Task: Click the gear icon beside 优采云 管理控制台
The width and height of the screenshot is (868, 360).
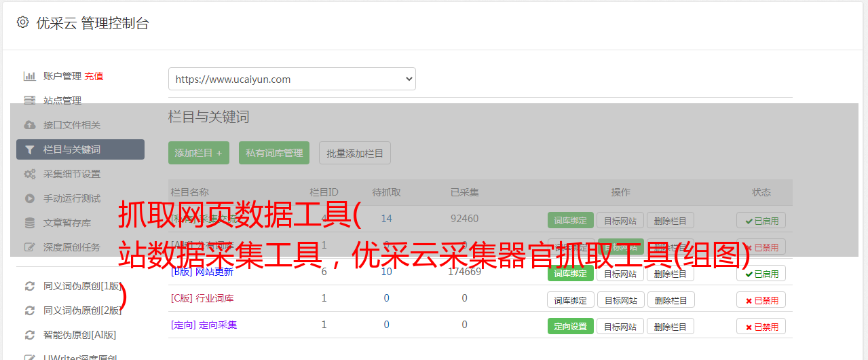Action: [x=22, y=22]
